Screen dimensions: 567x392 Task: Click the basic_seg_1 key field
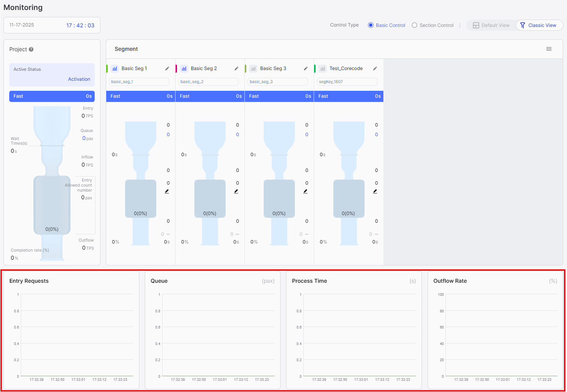139,82
